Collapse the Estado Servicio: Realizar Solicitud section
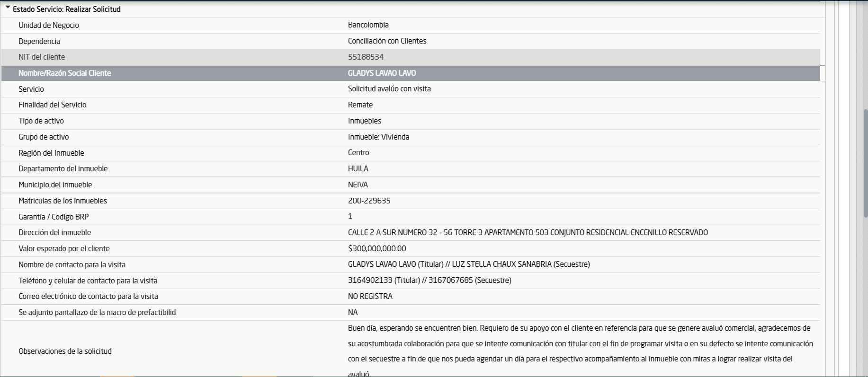The height and width of the screenshot is (377, 868). 8,8
